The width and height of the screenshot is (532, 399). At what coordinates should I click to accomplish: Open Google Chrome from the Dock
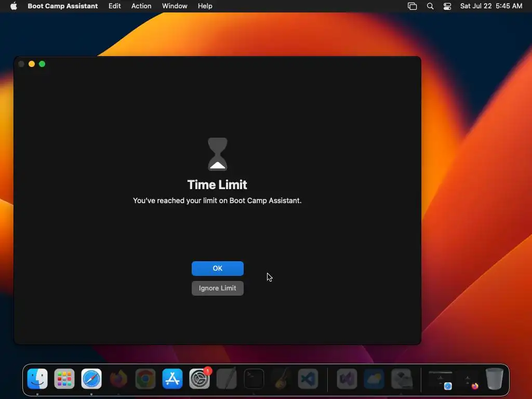click(145, 379)
